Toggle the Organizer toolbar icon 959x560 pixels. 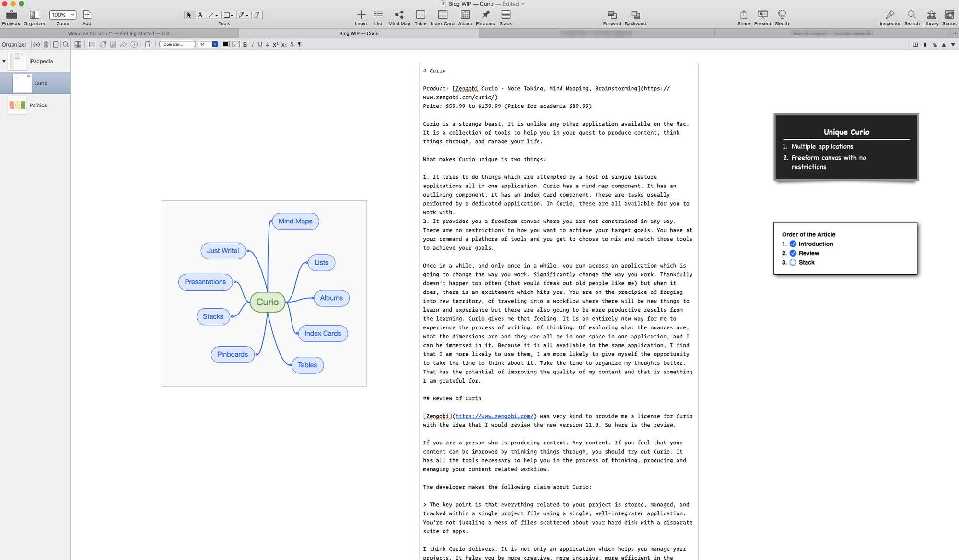pos(35,15)
